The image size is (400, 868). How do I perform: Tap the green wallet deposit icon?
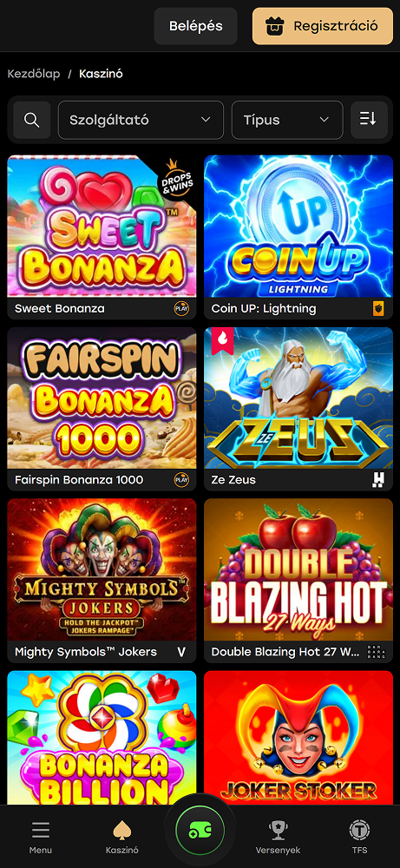click(x=200, y=831)
